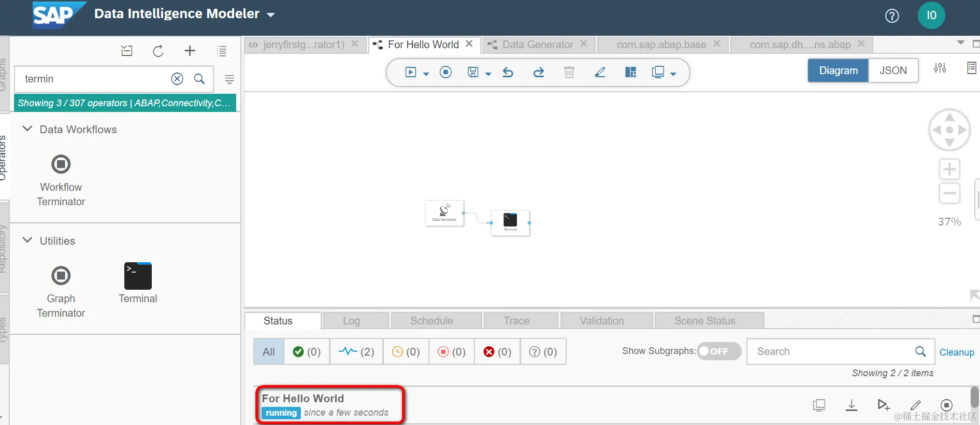
Task: Click the eraser clear icon in toolbar
Action: click(600, 72)
